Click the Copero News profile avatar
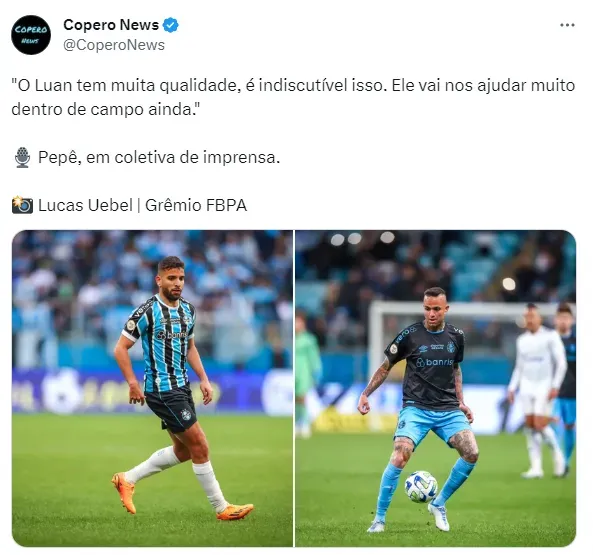 [x=31, y=35]
